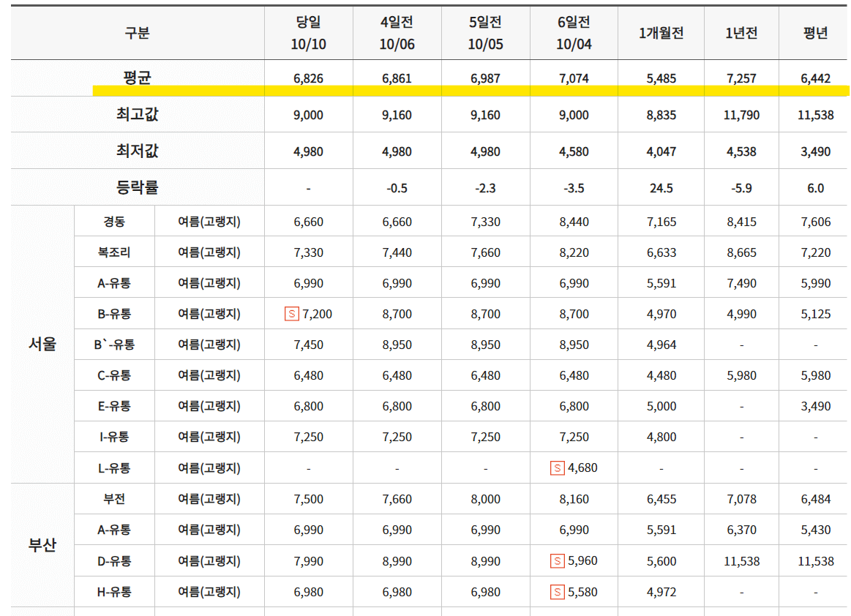
Task: Click the S badge beside B-유통's 7,200 price
Action: coord(293,314)
